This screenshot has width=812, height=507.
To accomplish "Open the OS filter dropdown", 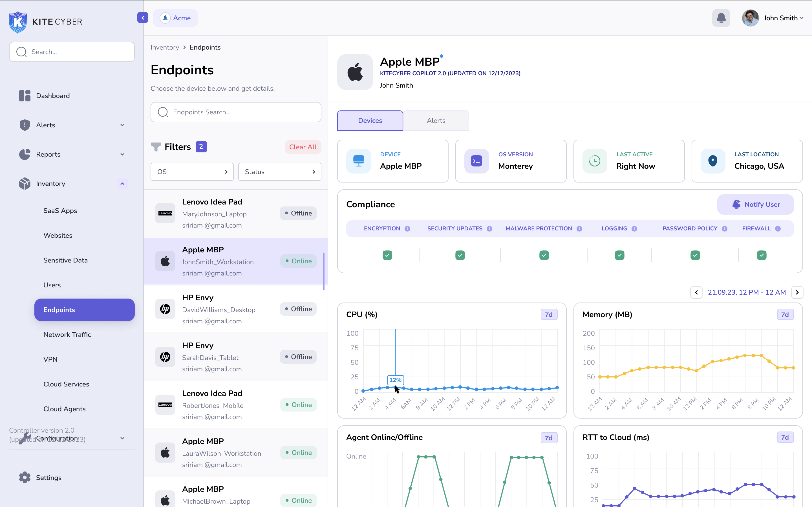I will coord(192,172).
